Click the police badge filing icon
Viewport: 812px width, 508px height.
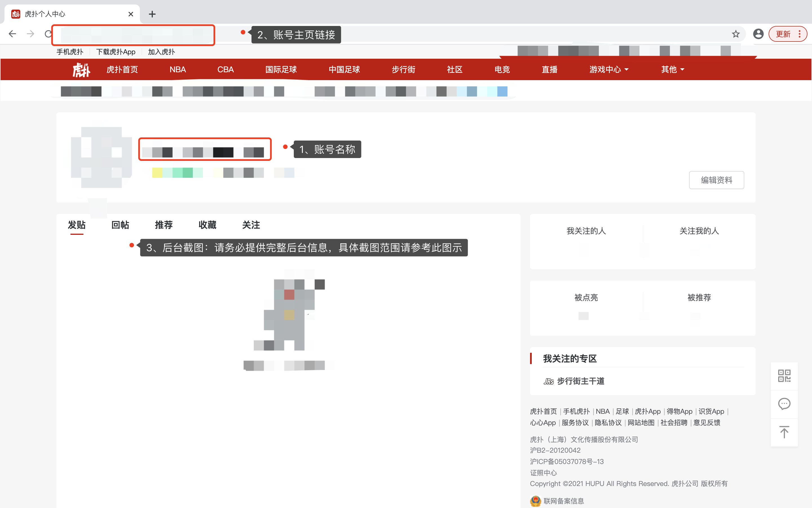[x=535, y=501]
